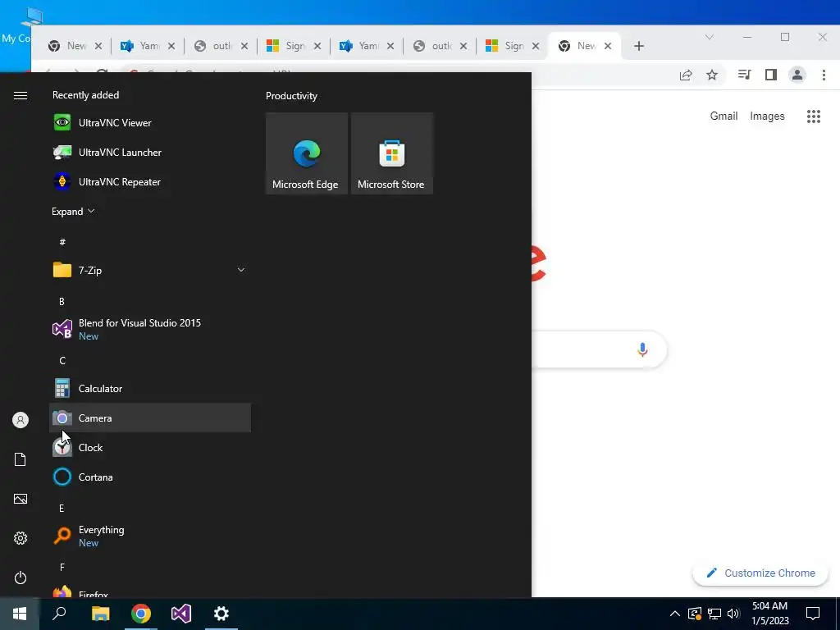
Task: Open UltraVNC Repeater entry
Action: click(x=150, y=181)
